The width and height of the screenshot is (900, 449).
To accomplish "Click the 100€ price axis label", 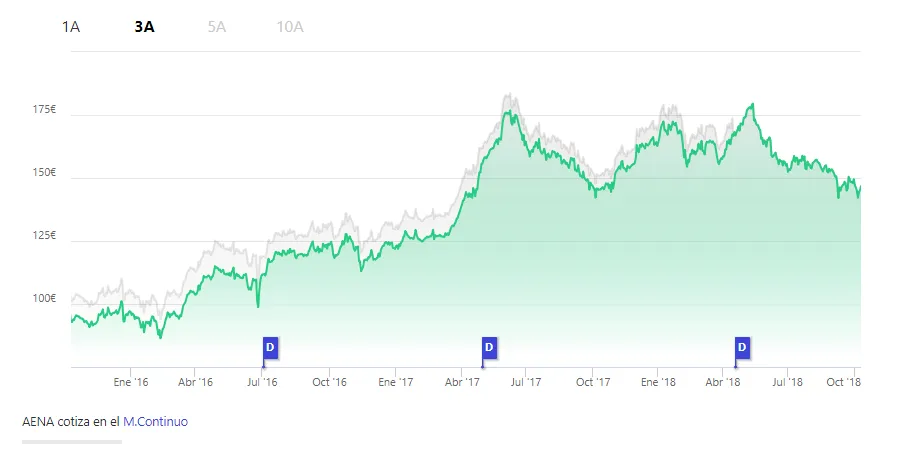I will [x=44, y=298].
